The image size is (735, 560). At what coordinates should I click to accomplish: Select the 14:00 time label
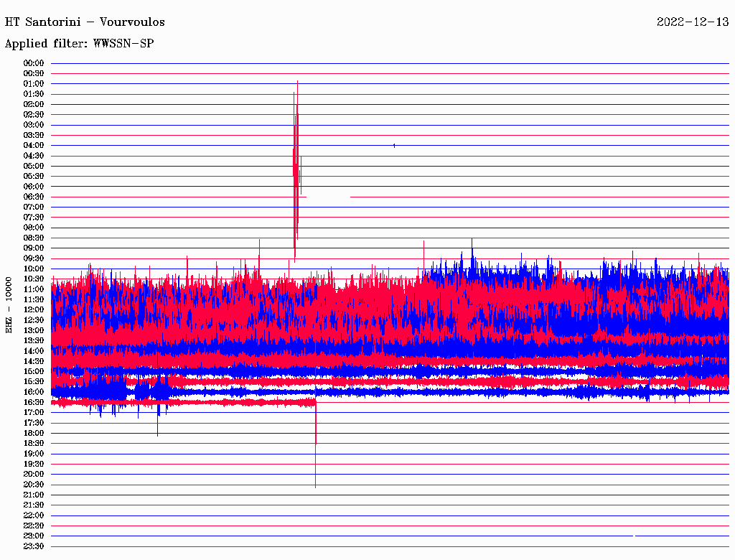(x=34, y=351)
